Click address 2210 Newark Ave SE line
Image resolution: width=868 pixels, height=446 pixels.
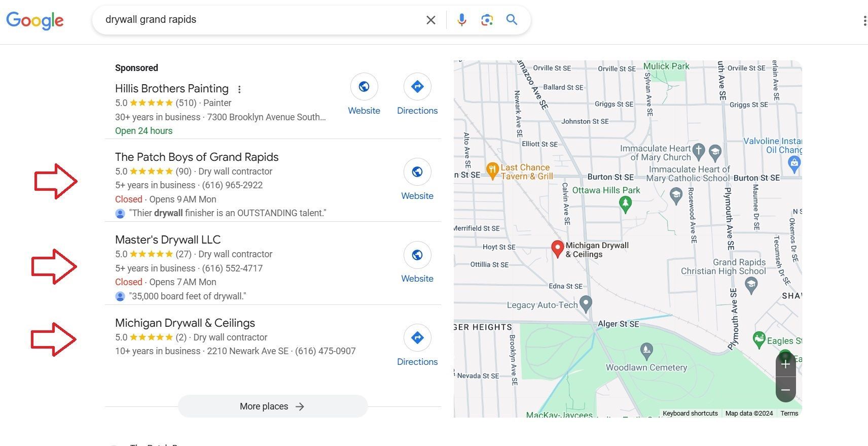(x=248, y=351)
